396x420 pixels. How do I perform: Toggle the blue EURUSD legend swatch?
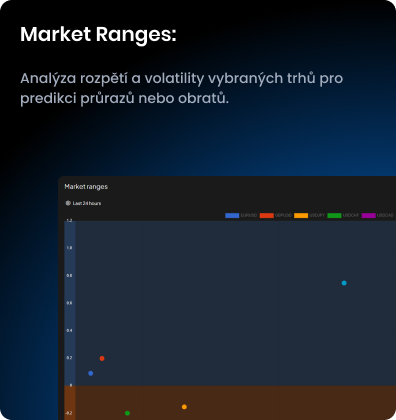232,215
